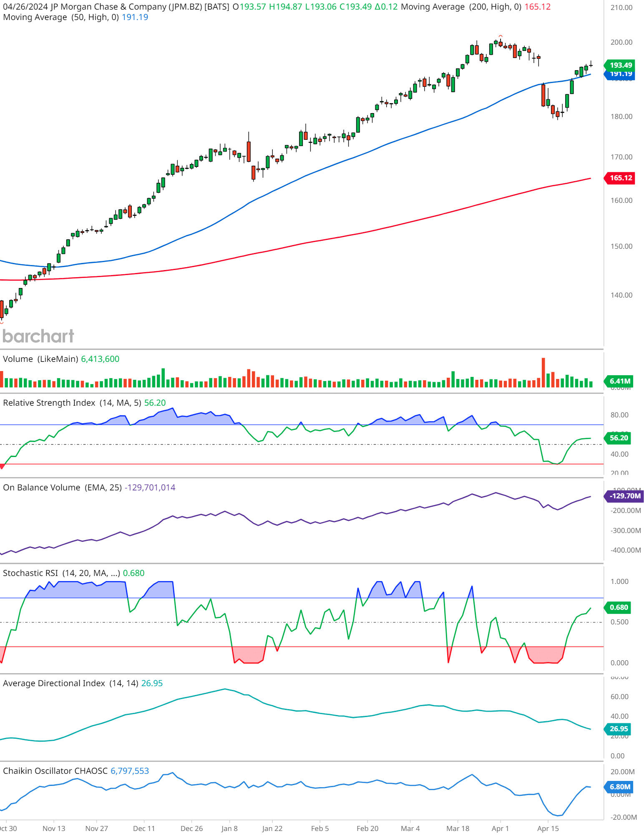The width and height of the screenshot is (644, 836).
Task: Click the 193.49 current price label
Action: coord(620,65)
